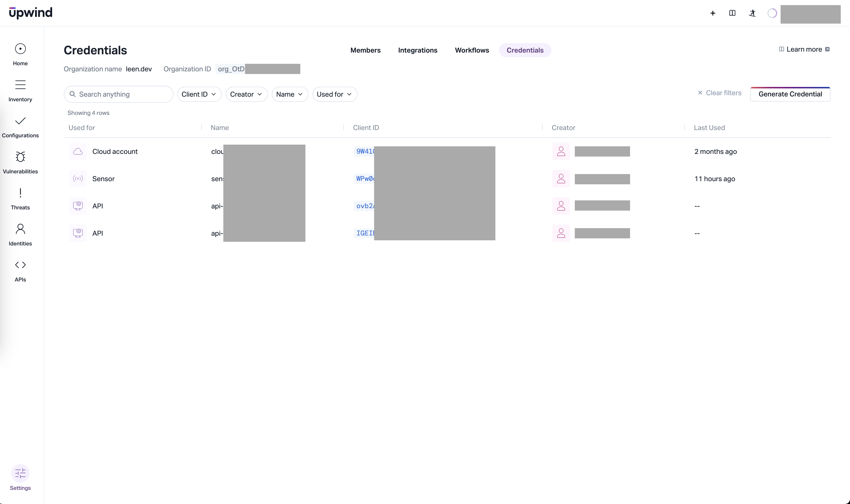
Task: Click the Generate Credential button
Action: (x=790, y=94)
